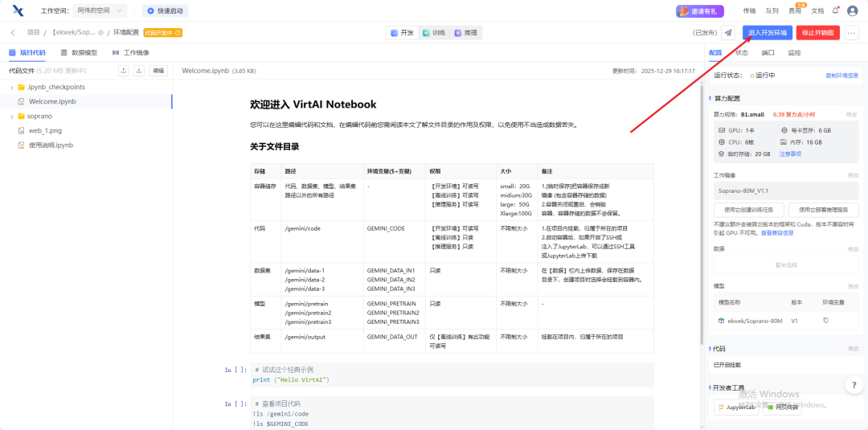Click 修改 next to 算力规格

tap(853, 114)
